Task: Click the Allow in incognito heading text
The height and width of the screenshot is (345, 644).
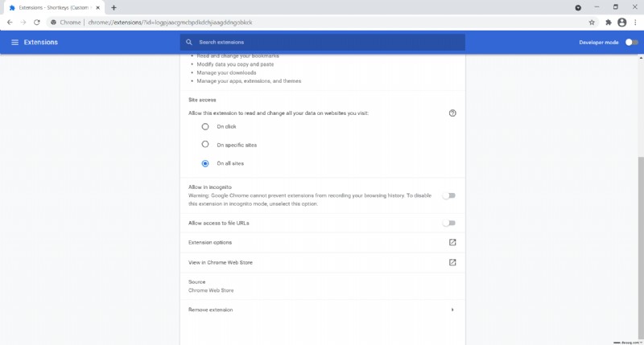Action: click(210, 187)
